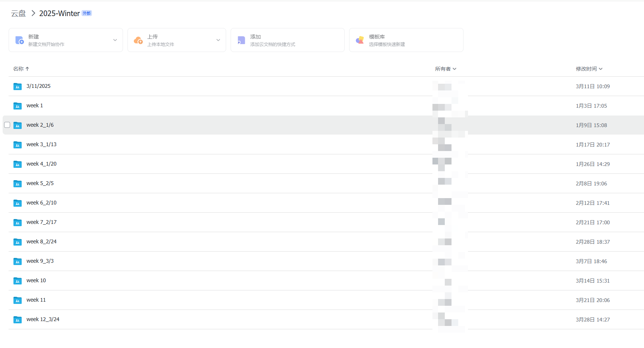Image resolution: width=644 pixels, height=348 pixels.
Task: Go back to 云盘 breadcrumb
Action: 18,13
